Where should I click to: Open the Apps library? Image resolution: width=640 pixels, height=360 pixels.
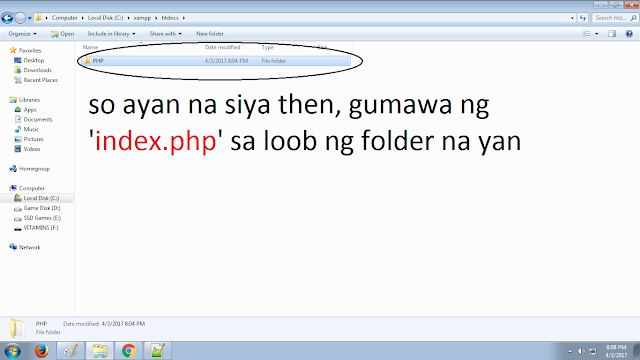pyautogui.click(x=30, y=110)
